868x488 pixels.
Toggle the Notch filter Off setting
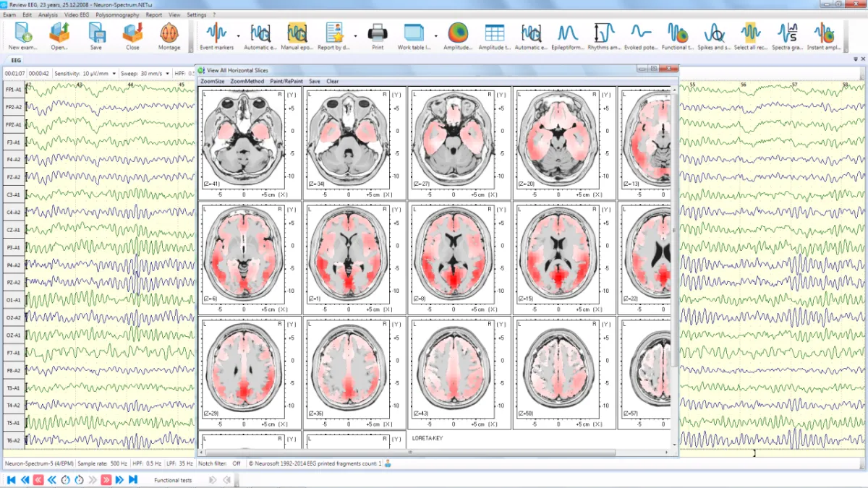pyautogui.click(x=236, y=463)
